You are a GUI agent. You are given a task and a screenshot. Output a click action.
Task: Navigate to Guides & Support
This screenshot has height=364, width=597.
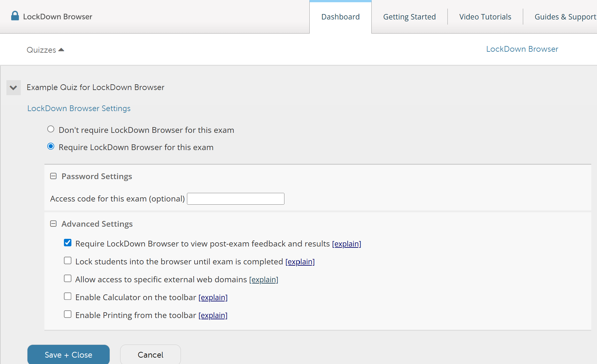[565, 17]
